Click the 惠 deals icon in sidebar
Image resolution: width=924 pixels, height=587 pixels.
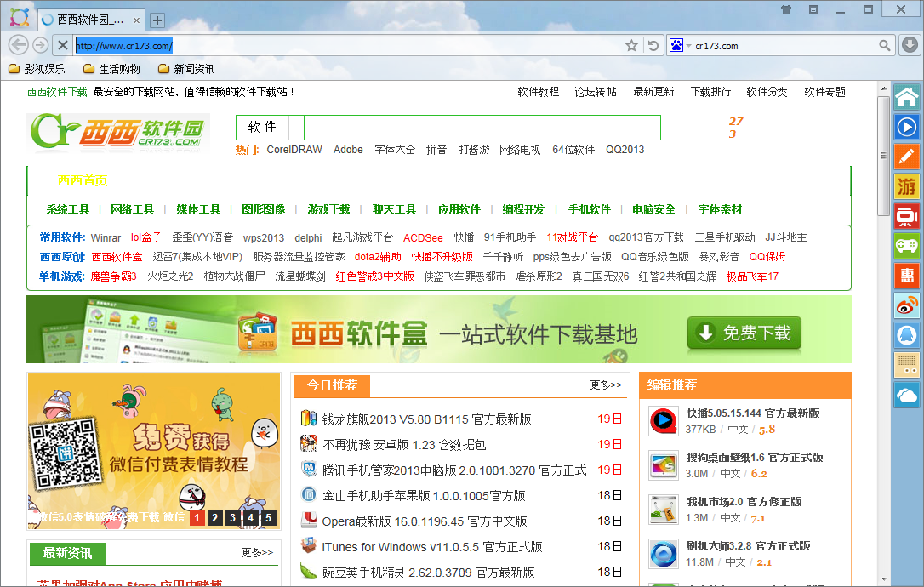907,276
